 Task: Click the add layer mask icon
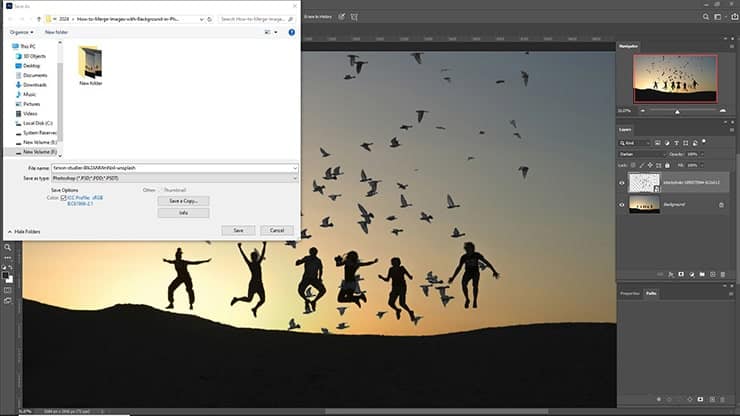click(679, 273)
